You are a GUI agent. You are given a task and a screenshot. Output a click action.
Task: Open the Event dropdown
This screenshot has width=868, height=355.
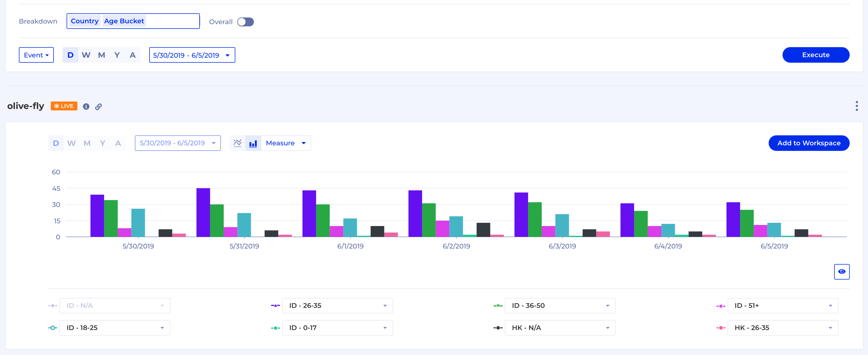click(x=36, y=55)
